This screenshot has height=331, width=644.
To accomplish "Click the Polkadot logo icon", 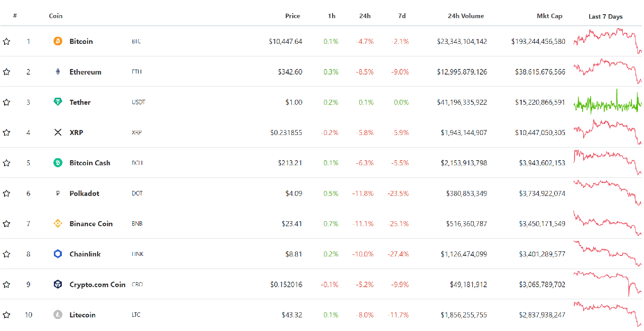I will pyautogui.click(x=58, y=193).
